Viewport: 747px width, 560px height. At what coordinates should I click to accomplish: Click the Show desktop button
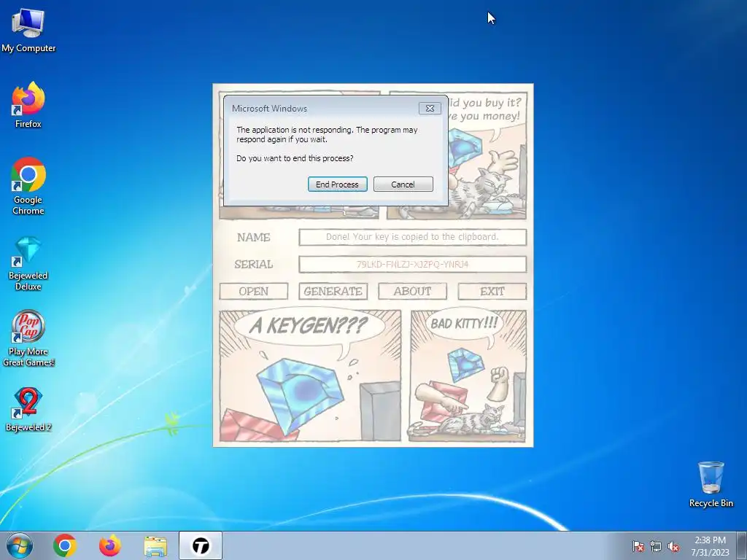[742, 545]
